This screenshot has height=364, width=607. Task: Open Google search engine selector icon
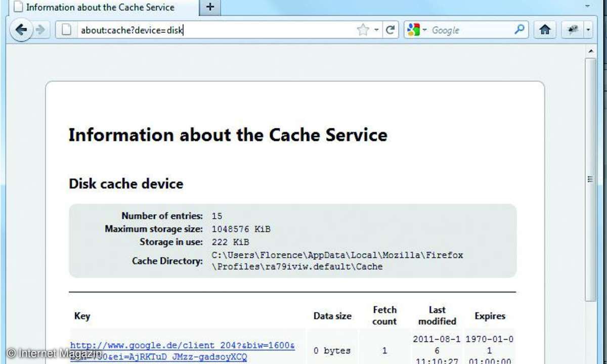413,30
